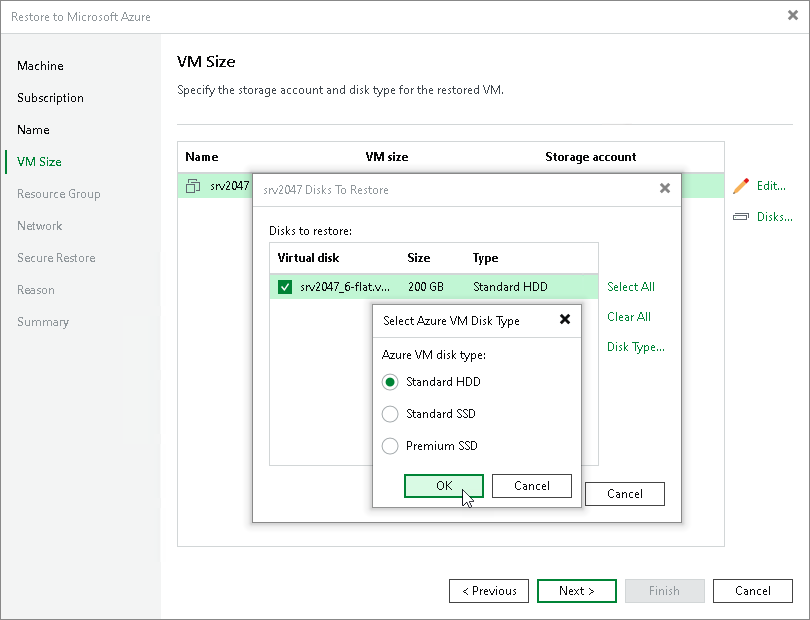Go to the Name wizard step
The width and height of the screenshot is (810, 620).
tap(33, 130)
